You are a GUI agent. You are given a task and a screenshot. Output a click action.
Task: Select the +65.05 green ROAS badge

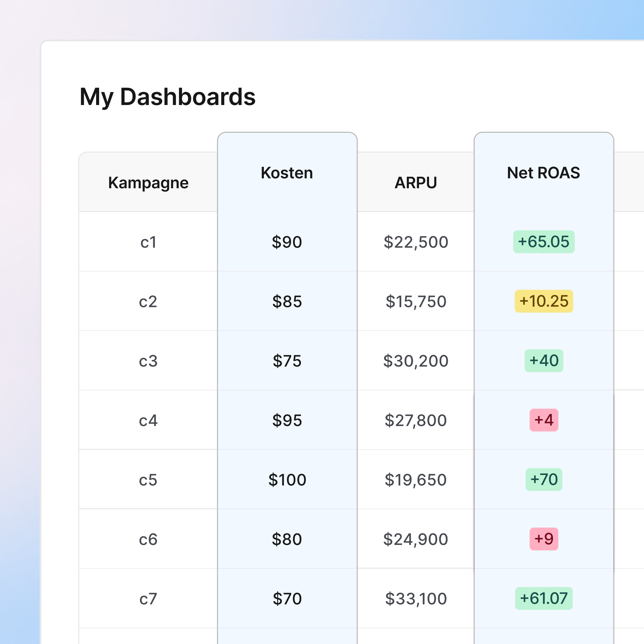pyautogui.click(x=543, y=242)
